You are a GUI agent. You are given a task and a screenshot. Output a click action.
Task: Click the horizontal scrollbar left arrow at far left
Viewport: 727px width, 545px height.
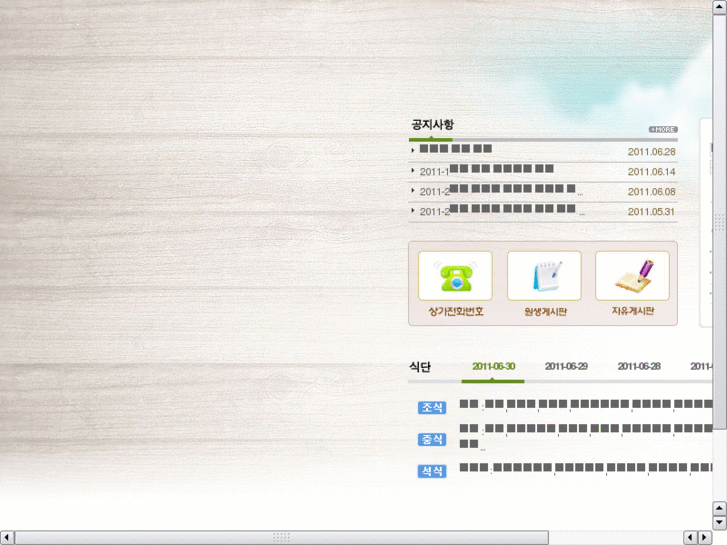(6, 538)
